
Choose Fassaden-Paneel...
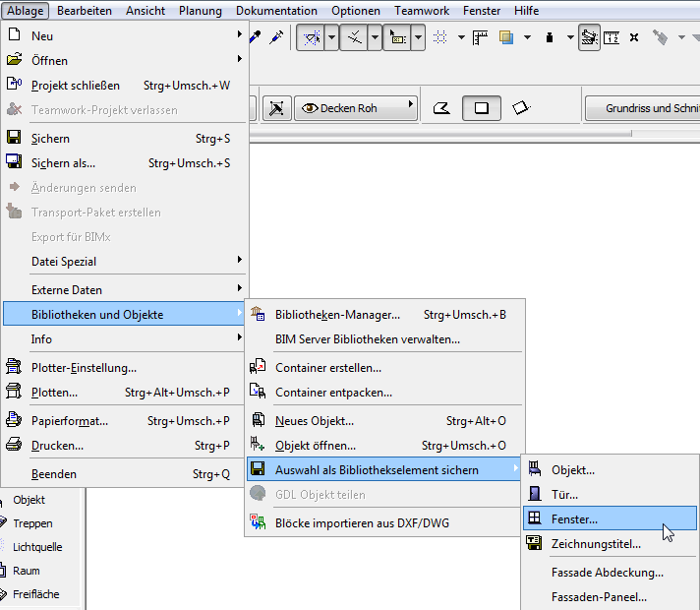[x=610, y=597]
